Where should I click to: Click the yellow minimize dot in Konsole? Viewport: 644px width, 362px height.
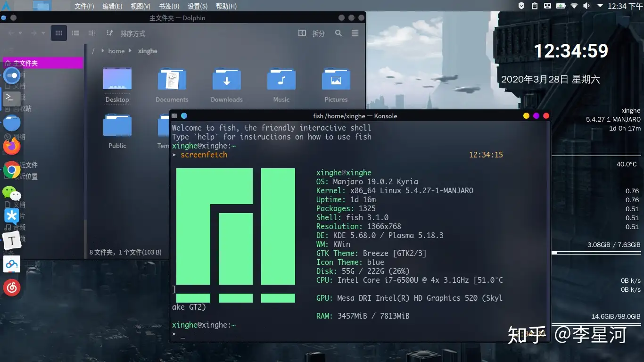click(x=526, y=115)
